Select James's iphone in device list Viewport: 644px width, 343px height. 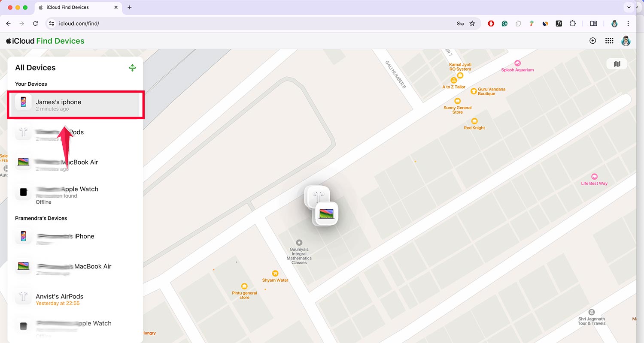[x=75, y=105]
